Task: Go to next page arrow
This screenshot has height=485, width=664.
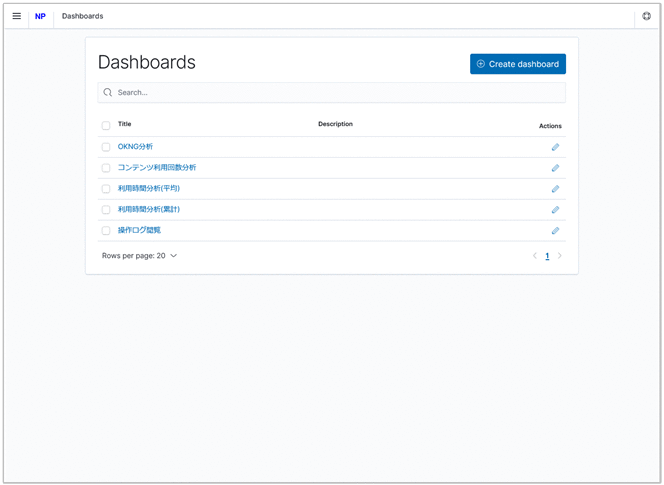Action: pos(560,256)
